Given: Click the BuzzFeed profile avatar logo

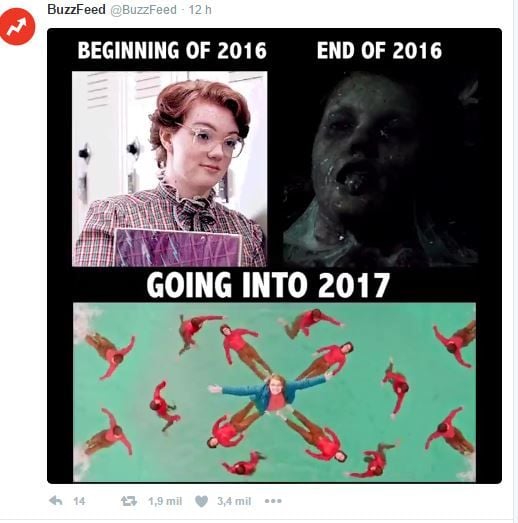Looking at the screenshot, I should (x=17, y=27).
